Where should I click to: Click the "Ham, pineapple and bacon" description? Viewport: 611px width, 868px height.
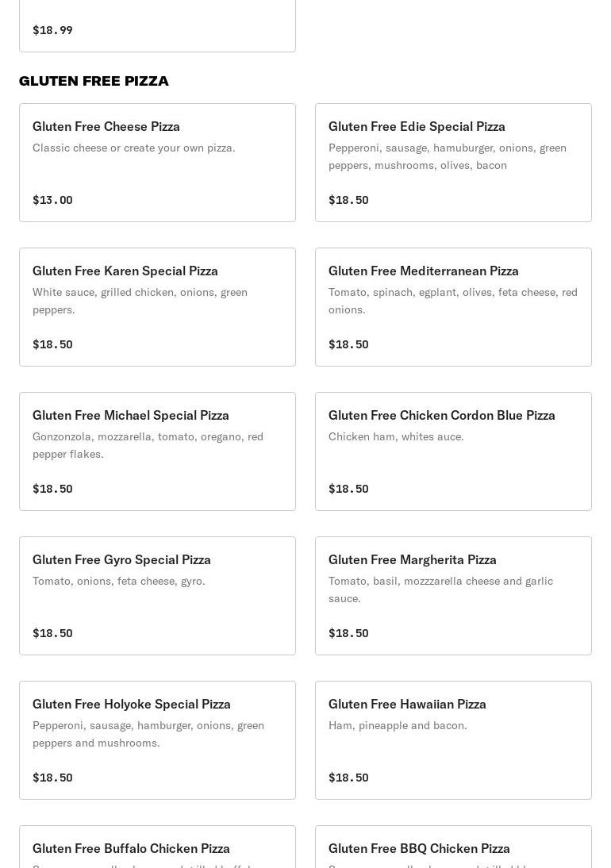tap(398, 725)
